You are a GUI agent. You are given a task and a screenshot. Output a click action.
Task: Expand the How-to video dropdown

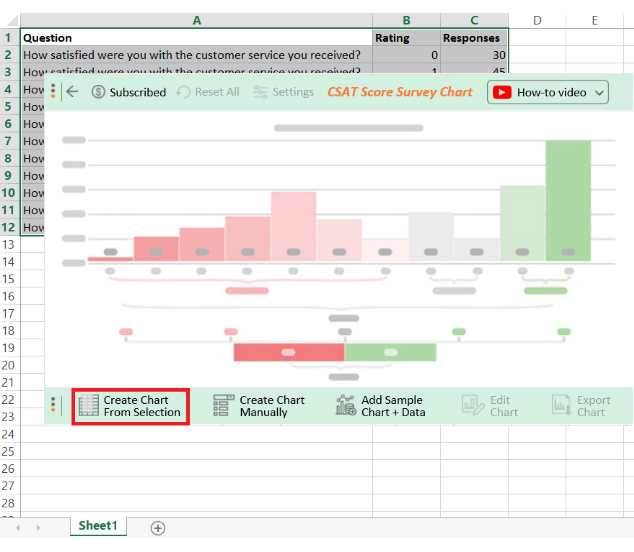coord(599,93)
